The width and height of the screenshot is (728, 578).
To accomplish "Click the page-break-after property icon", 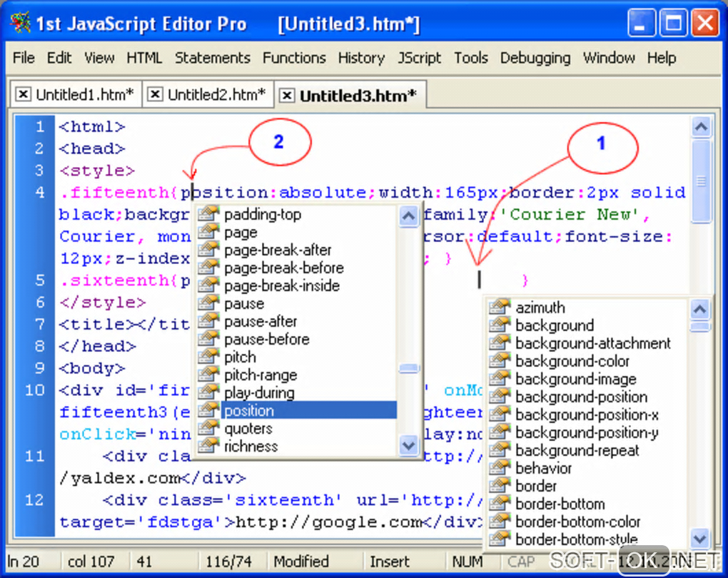I will click(x=208, y=250).
